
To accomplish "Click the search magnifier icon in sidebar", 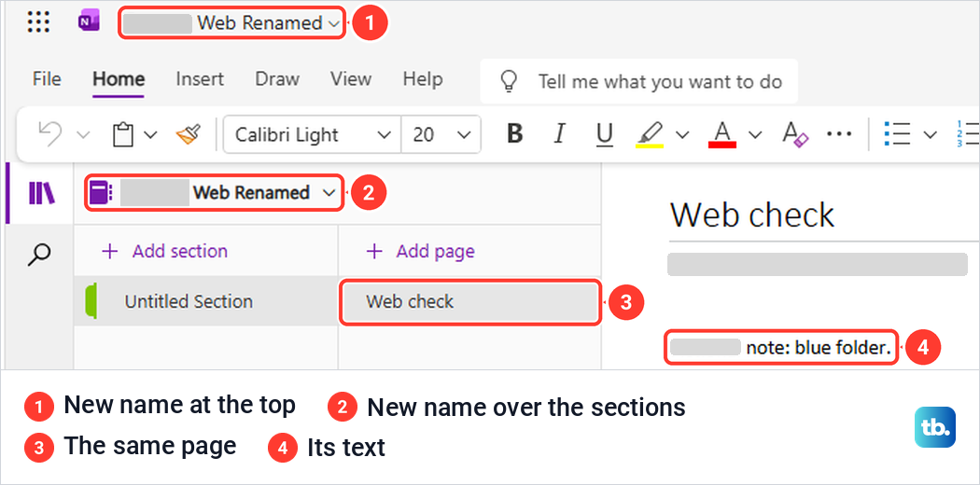I will coord(40,255).
